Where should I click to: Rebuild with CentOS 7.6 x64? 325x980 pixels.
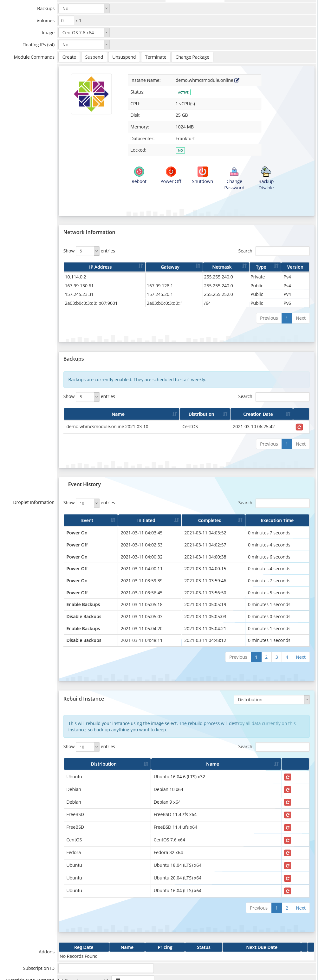point(288,840)
